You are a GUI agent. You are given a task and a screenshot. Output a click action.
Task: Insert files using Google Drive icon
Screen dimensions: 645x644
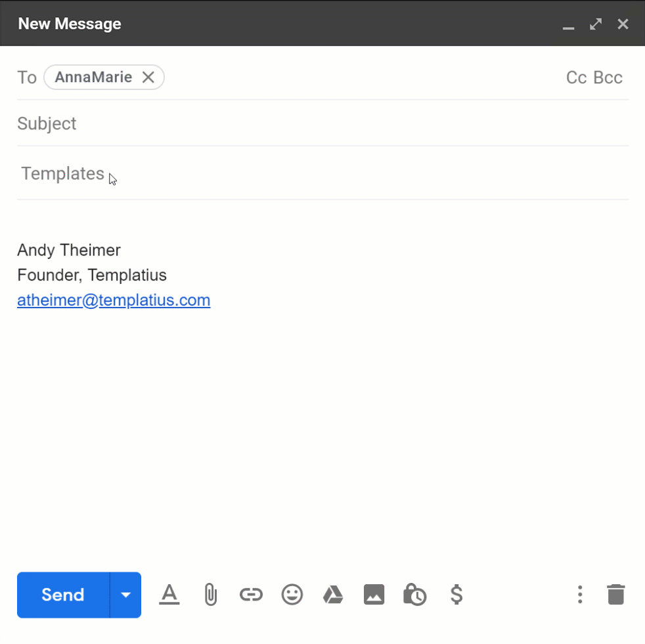click(x=333, y=595)
